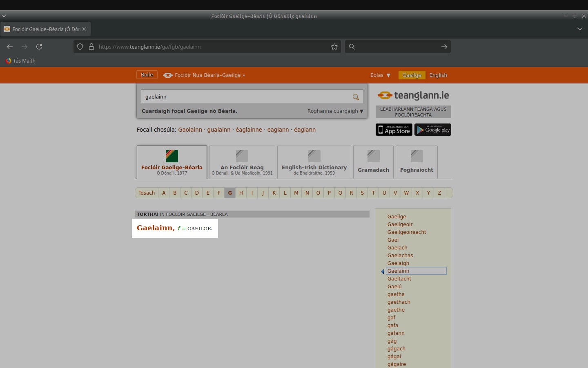The image size is (588, 368).
Task: Jump to letter M in alphabet bar
Action: [296, 193]
